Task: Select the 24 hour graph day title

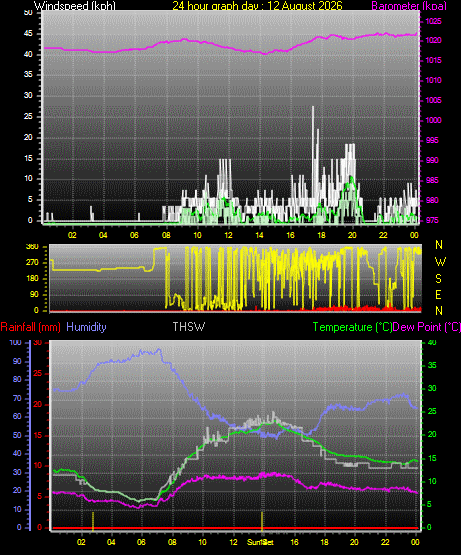Action: pyautogui.click(x=257, y=6)
